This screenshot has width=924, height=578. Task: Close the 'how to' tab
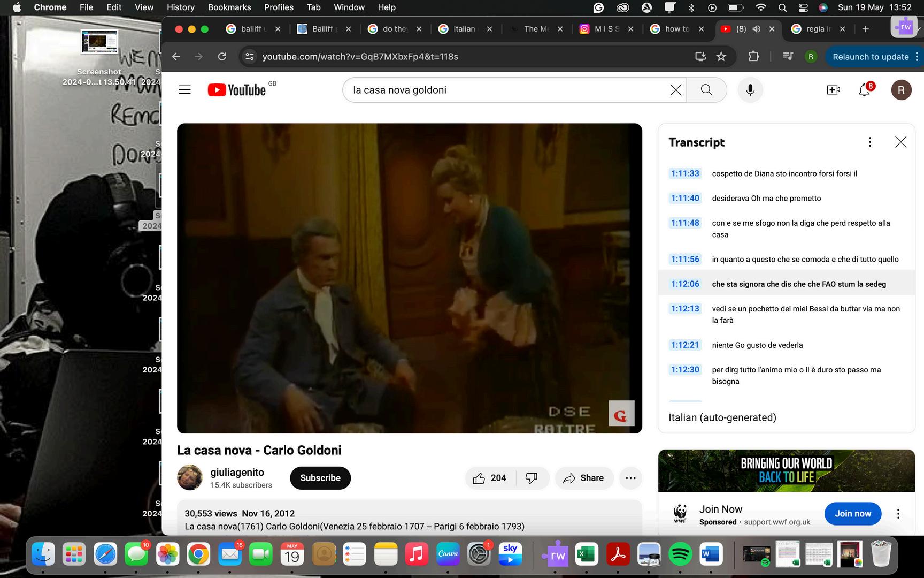coord(701,29)
